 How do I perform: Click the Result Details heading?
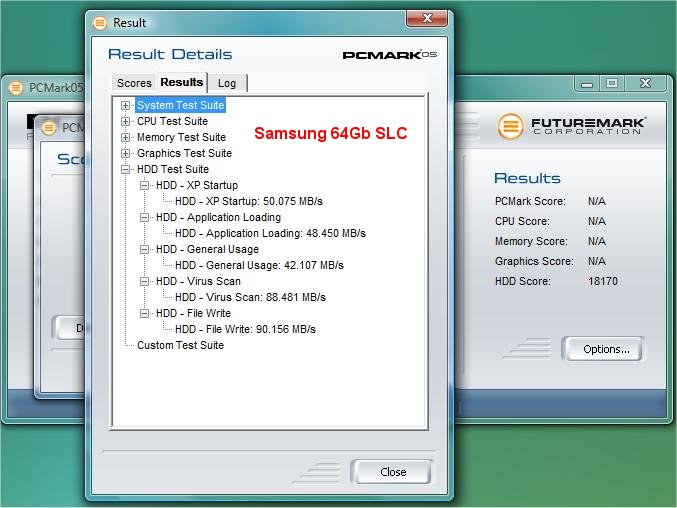coord(170,54)
